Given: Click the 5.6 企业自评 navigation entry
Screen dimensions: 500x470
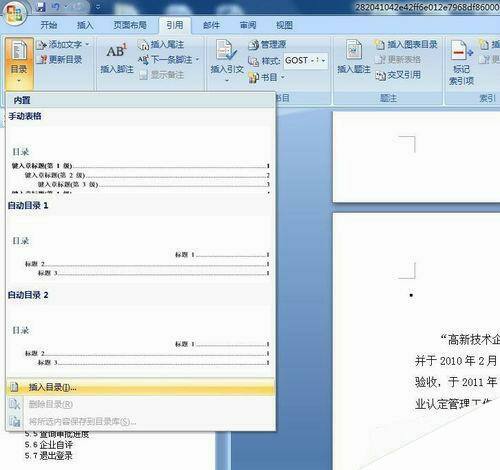Looking at the screenshot, I should 48,445.
